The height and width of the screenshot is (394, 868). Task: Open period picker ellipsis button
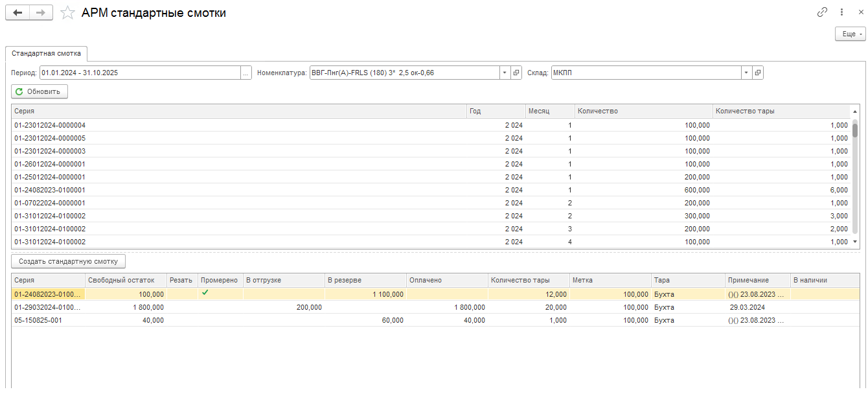pyautogui.click(x=246, y=73)
